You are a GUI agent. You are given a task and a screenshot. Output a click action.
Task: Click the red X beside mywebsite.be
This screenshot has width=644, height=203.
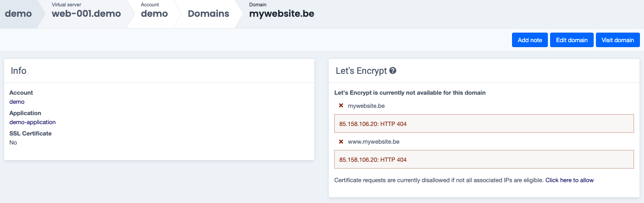[x=341, y=106]
